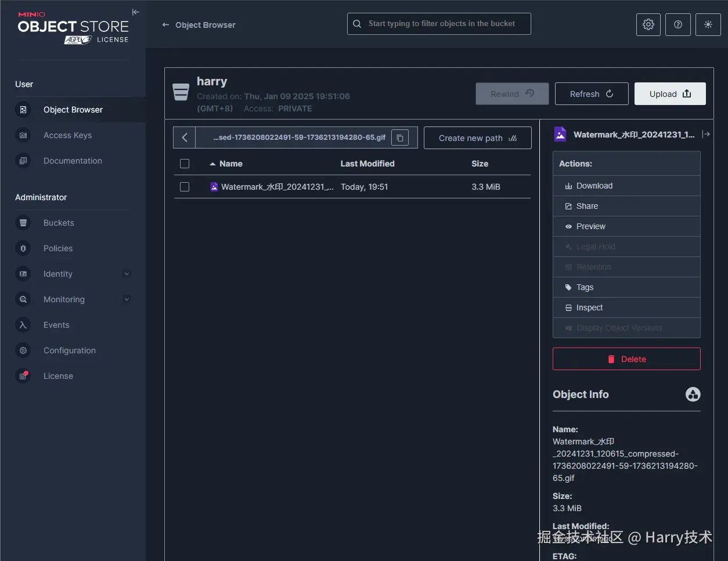
Task: Click the Policies sidebar icon
Action: pos(23,248)
